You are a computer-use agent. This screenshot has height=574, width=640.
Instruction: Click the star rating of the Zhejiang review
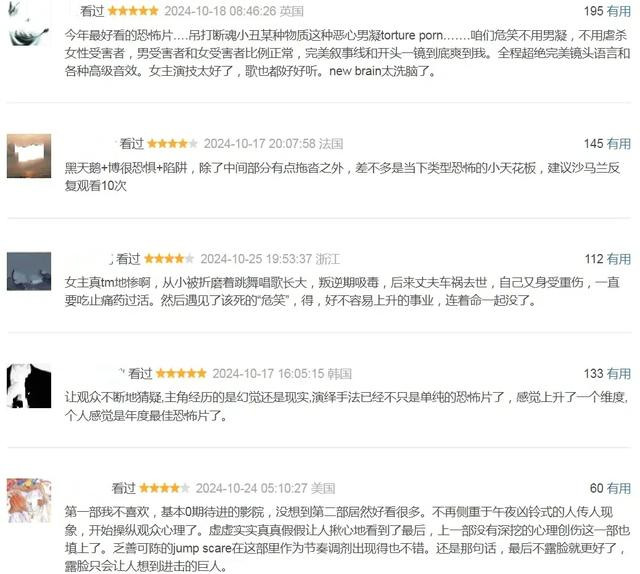pos(169,259)
